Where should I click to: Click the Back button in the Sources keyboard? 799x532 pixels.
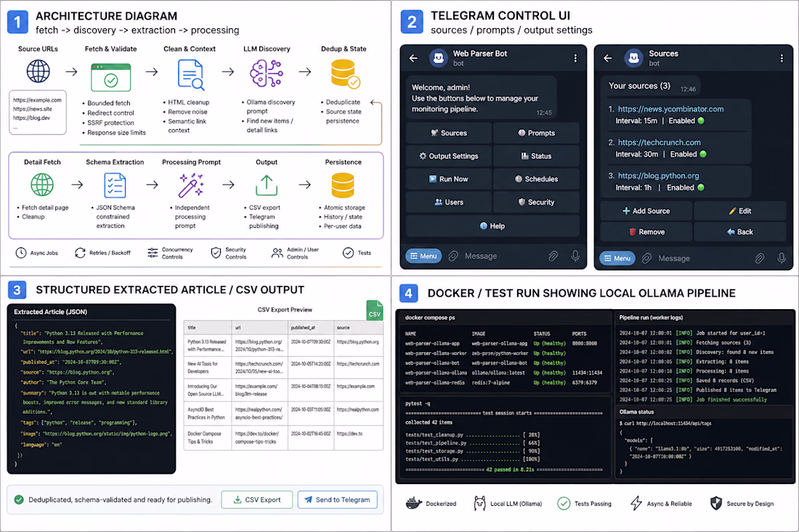(x=740, y=232)
